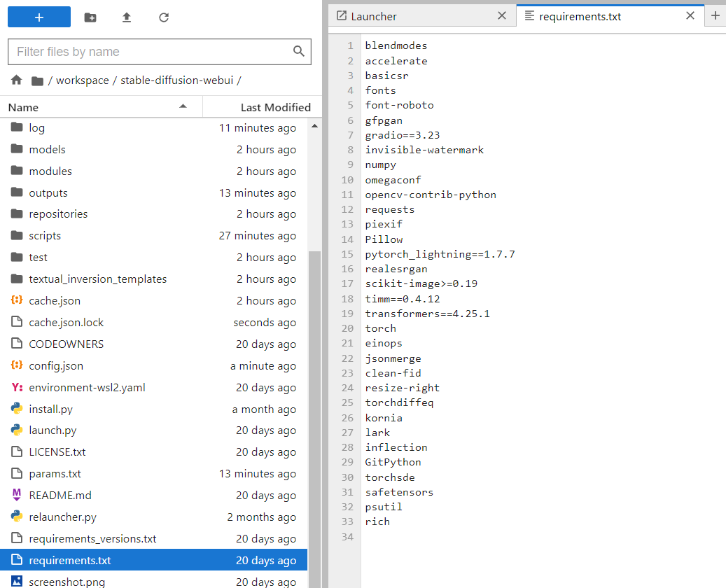Go to home directory via house icon
Viewport: 726px width, 588px height.
click(x=17, y=80)
